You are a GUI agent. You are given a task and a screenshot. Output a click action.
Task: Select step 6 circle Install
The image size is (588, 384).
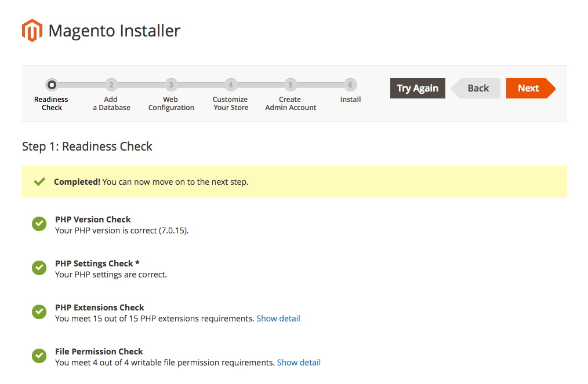coord(350,85)
